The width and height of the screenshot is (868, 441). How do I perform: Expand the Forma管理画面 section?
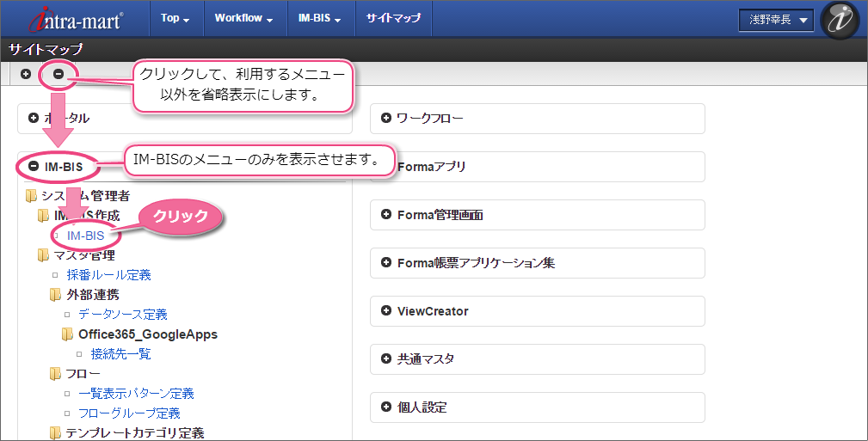[x=386, y=214]
